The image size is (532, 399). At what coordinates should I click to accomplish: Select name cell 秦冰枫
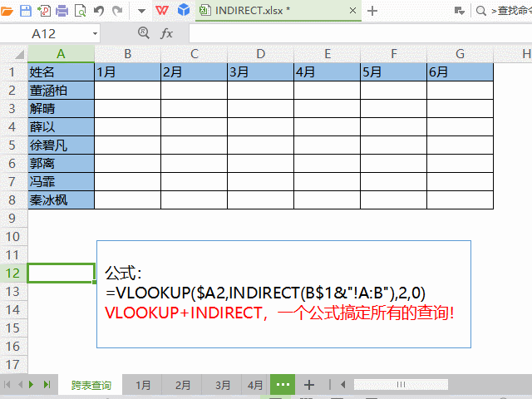pos(61,200)
